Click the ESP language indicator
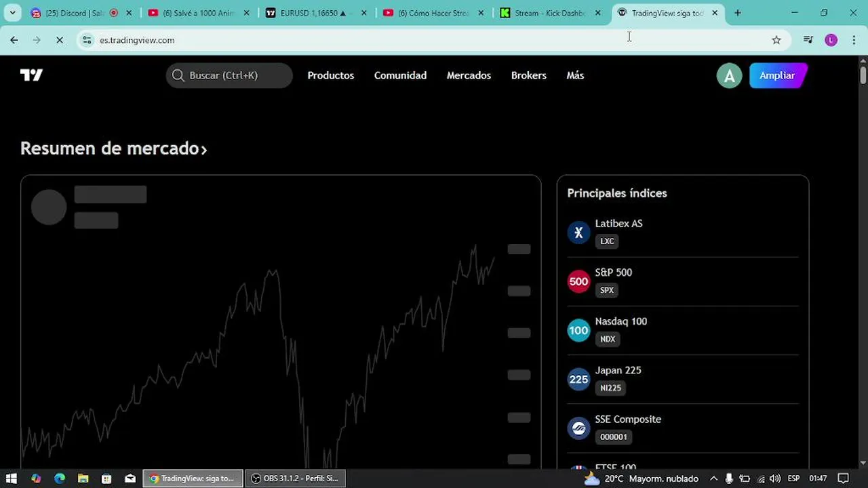 [794, 479]
